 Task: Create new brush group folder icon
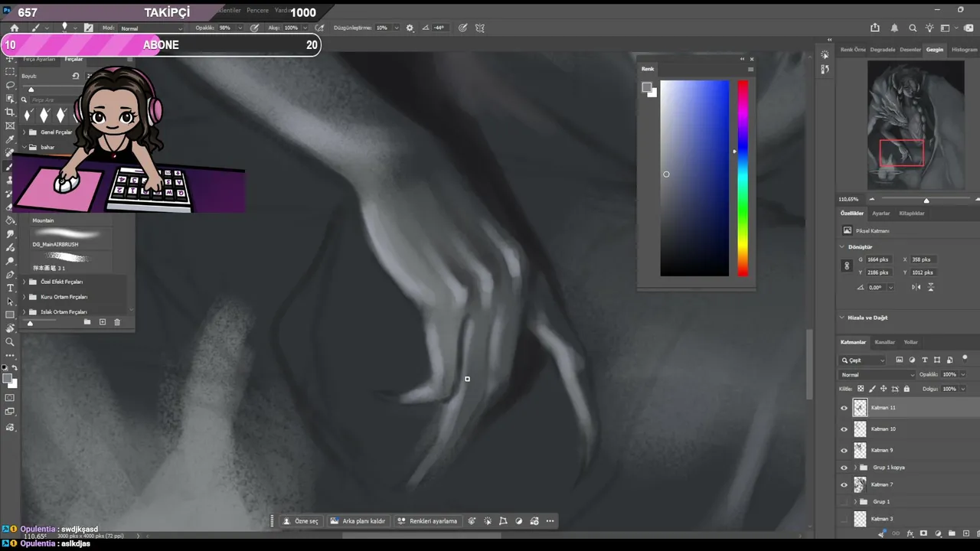(87, 322)
